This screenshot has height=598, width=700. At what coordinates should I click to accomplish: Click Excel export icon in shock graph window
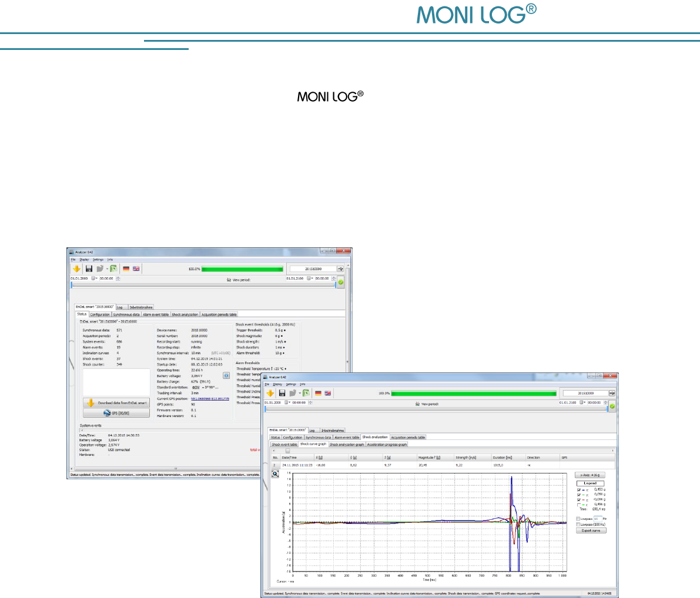(306, 393)
